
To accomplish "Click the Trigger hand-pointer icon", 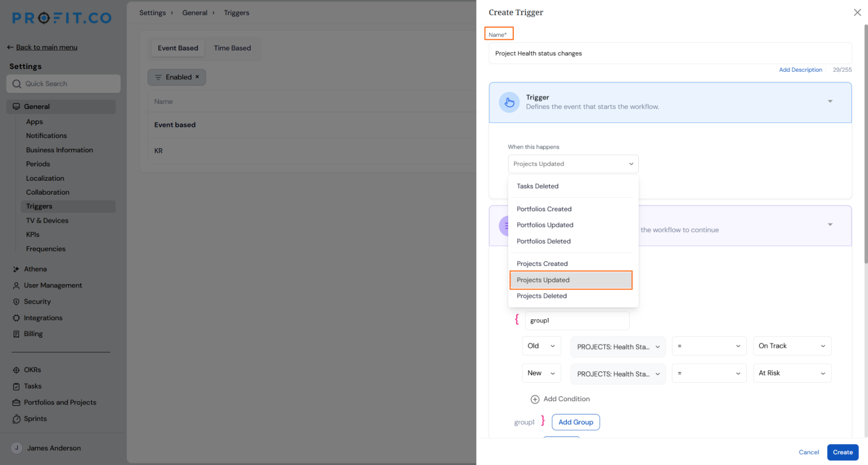I will tap(509, 103).
